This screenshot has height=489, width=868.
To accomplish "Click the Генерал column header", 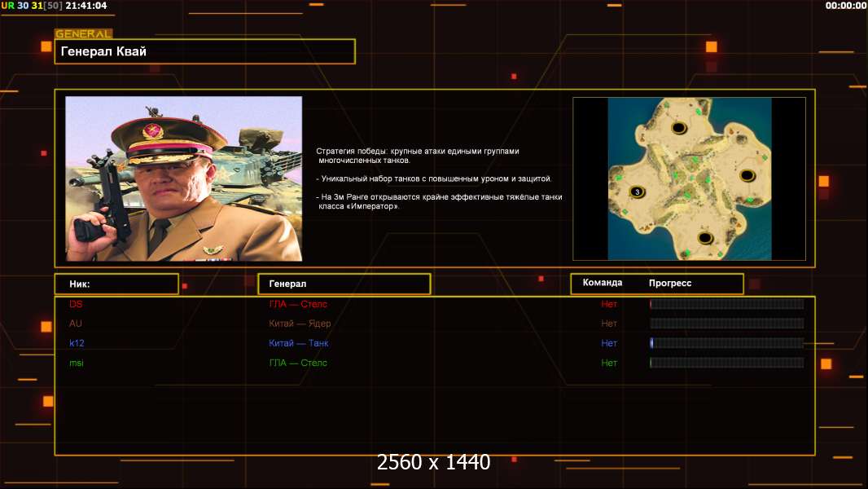I will point(287,284).
